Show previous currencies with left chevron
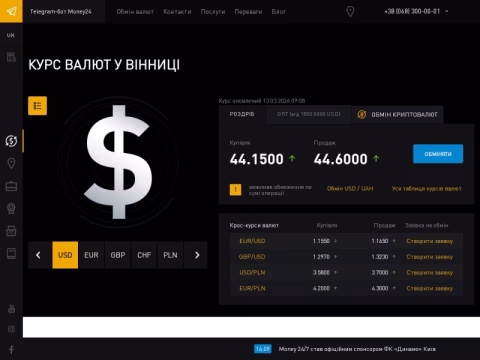 pyautogui.click(x=38, y=255)
